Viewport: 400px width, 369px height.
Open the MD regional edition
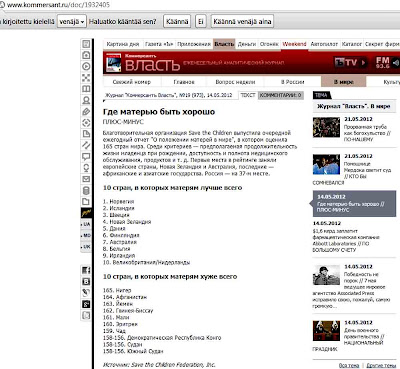coord(86,235)
